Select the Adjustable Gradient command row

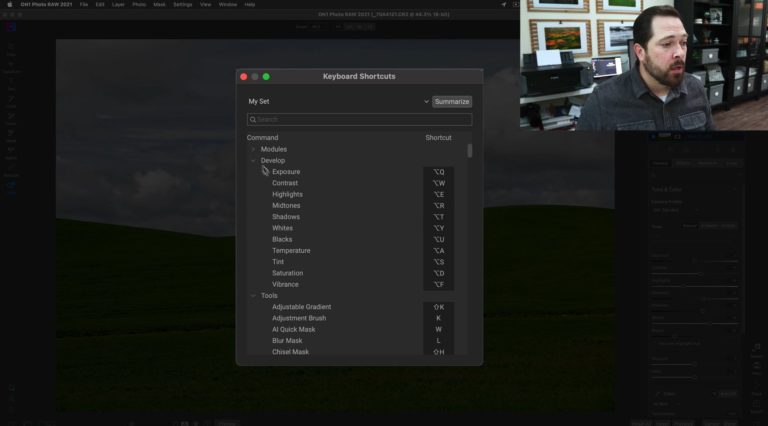301,307
